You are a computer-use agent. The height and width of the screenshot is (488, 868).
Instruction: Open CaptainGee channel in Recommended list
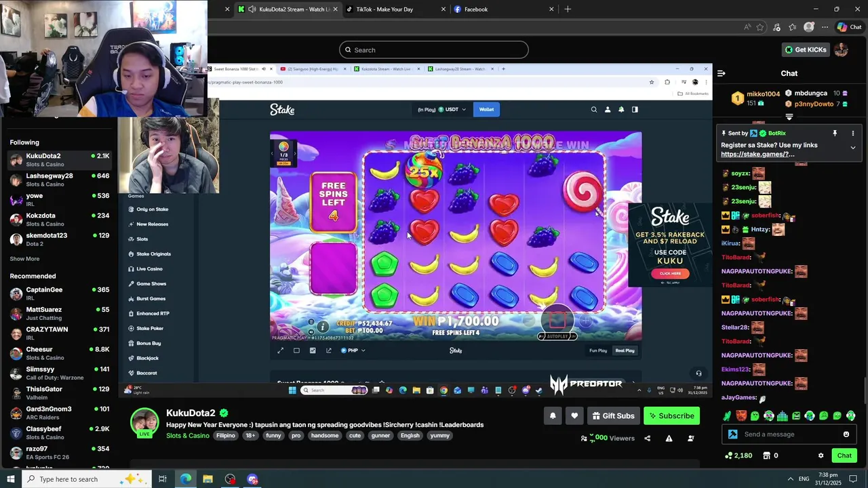click(x=60, y=293)
